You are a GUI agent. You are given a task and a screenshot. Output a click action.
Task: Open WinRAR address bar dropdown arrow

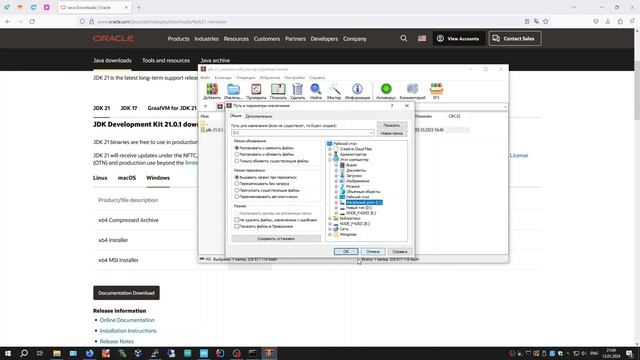505,107
